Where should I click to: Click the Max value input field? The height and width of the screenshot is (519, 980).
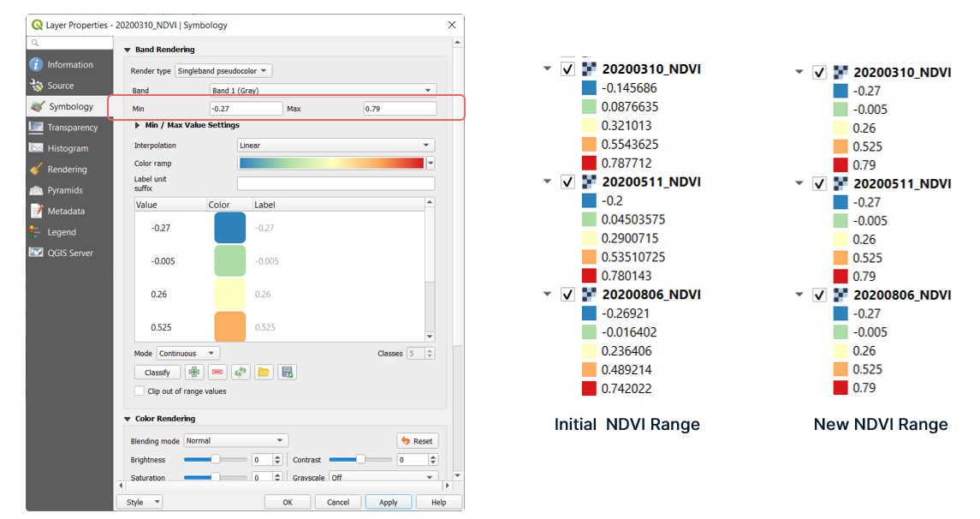(x=399, y=109)
